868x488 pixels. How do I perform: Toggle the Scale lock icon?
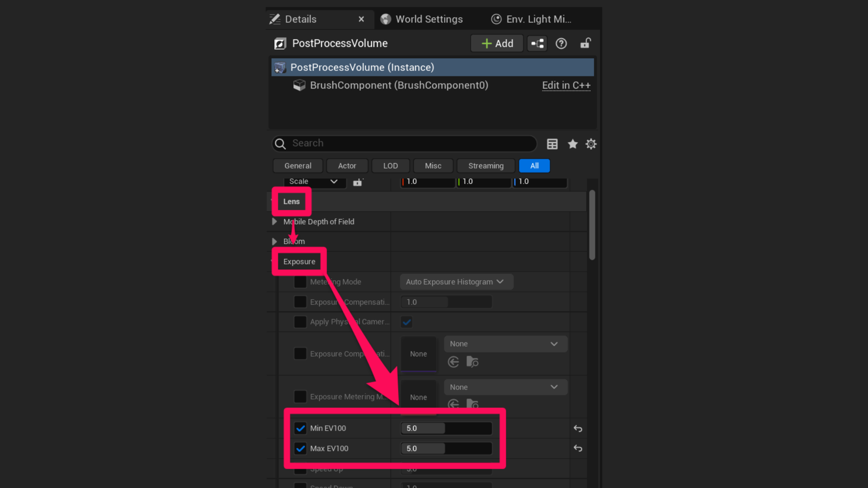click(x=358, y=182)
